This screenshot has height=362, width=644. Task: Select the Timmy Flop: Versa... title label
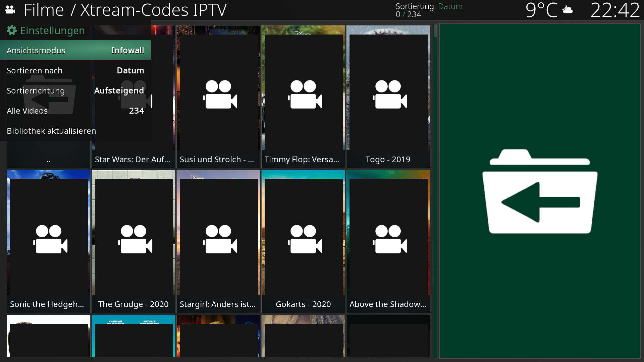click(302, 160)
